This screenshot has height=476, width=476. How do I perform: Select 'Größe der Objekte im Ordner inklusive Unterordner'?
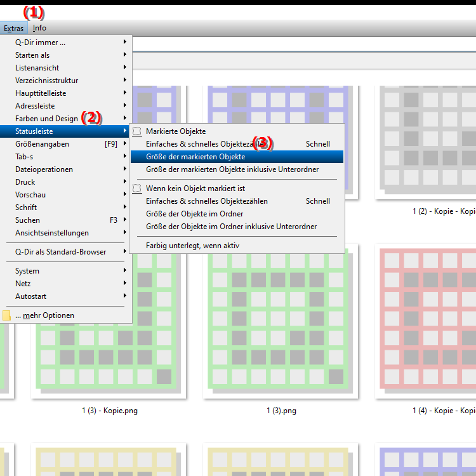(237, 227)
